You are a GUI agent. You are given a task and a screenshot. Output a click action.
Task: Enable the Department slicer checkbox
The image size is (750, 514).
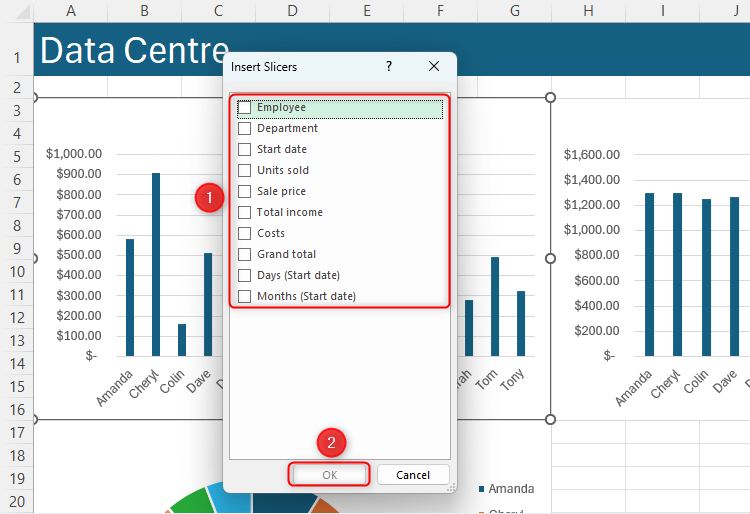pos(245,128)
